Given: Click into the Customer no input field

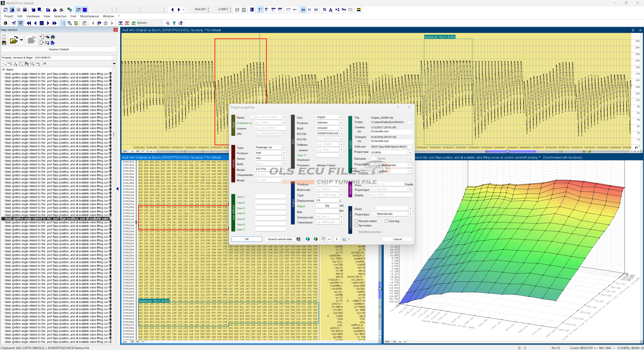Looking at the screenshot, I should pyautogui.click(x=268, y=123).
